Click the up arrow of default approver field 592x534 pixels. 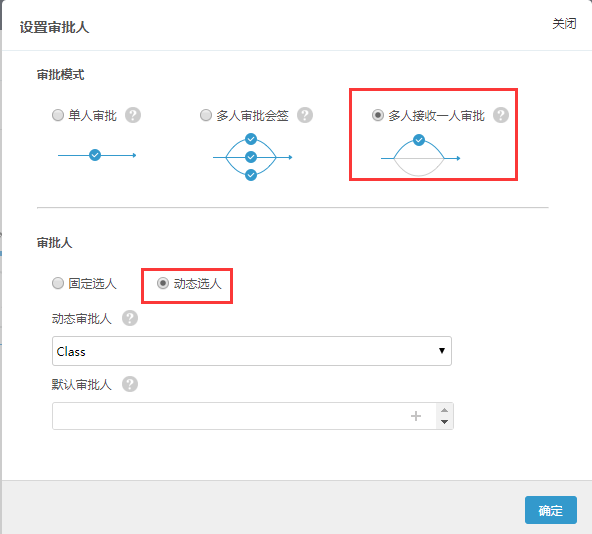click(444, 410)
